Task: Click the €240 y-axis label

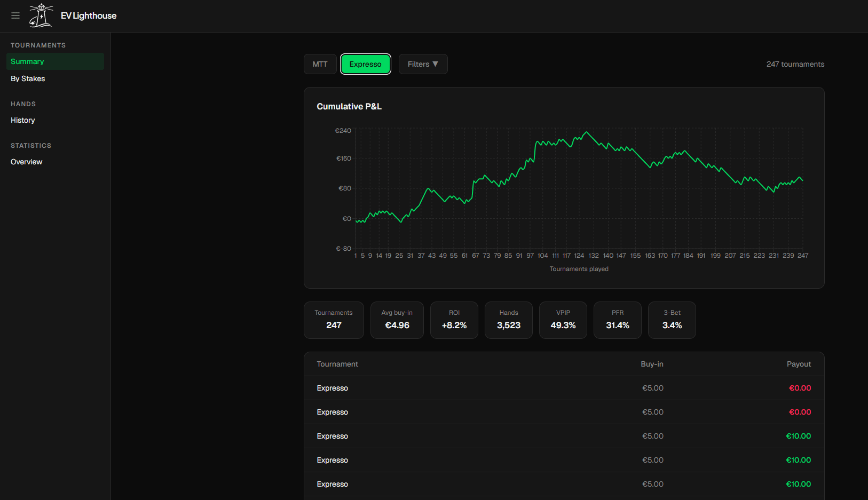Action: pos(343,131)
